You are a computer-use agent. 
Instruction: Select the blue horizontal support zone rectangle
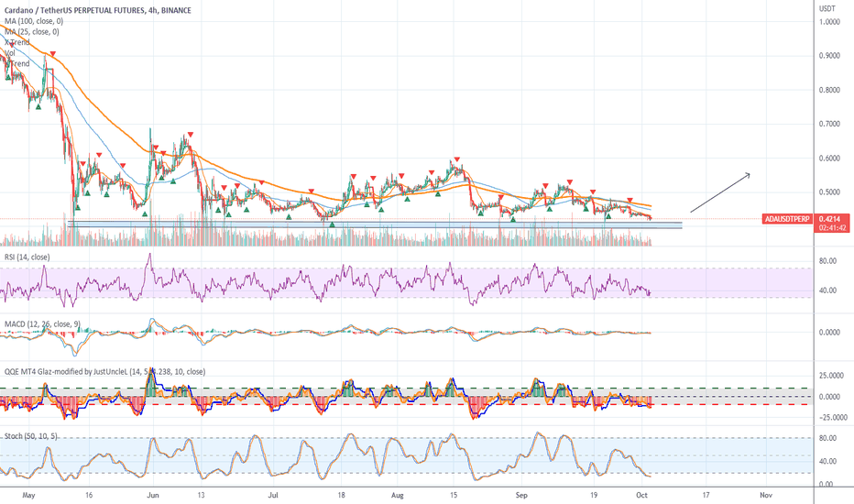[x=375, y=225]
